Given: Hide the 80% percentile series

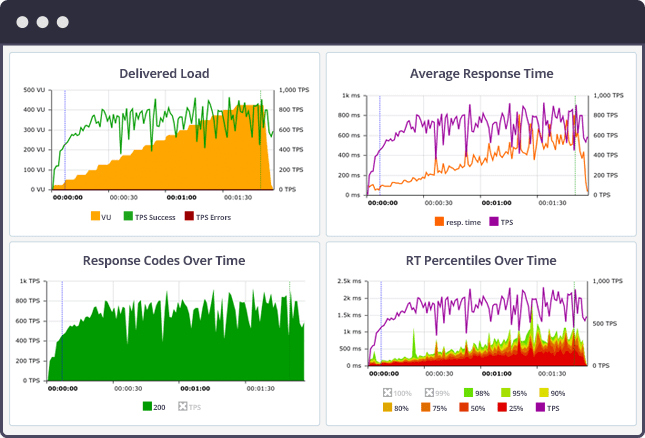Looking at the screenshot, I should [387, 407].
